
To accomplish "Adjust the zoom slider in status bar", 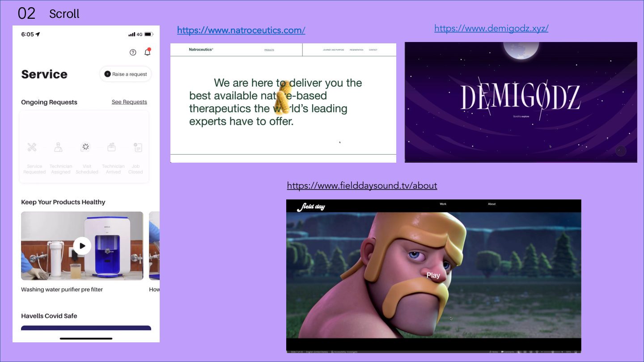I will pos(553,352).
